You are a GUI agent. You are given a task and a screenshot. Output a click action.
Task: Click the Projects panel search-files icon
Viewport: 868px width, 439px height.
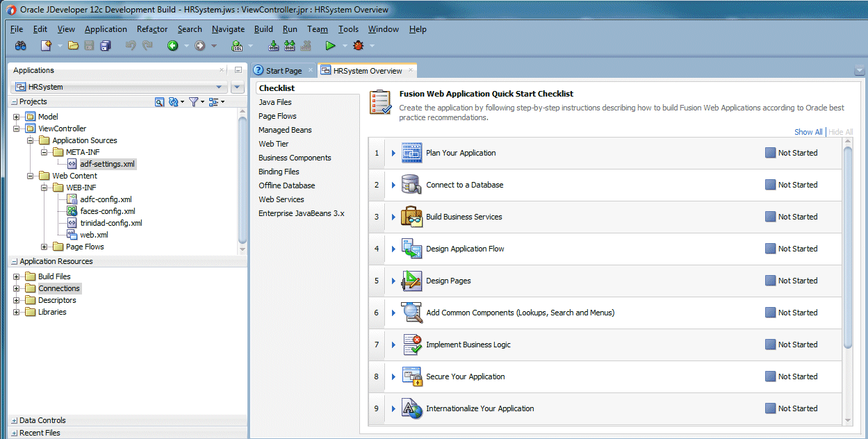coord(159,101)
